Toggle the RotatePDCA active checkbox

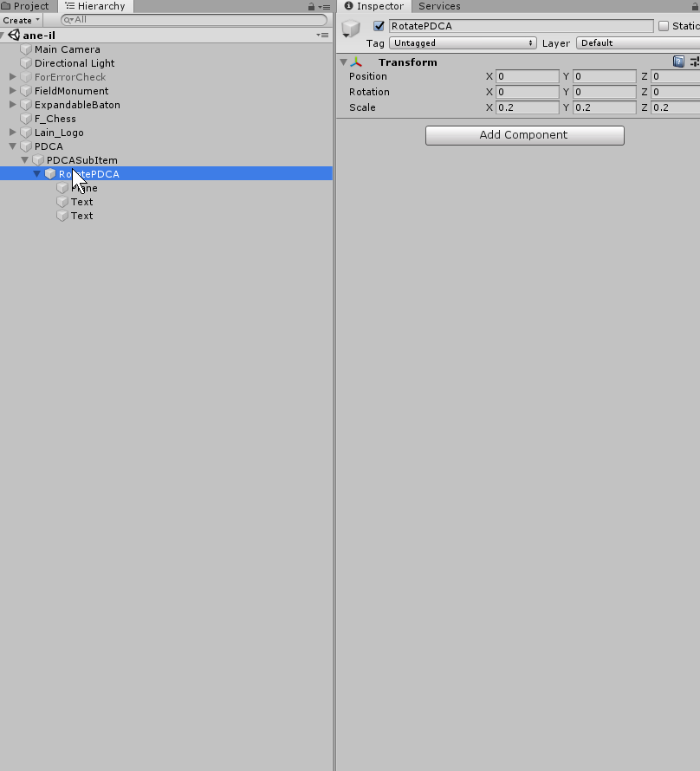coord(379,26)
